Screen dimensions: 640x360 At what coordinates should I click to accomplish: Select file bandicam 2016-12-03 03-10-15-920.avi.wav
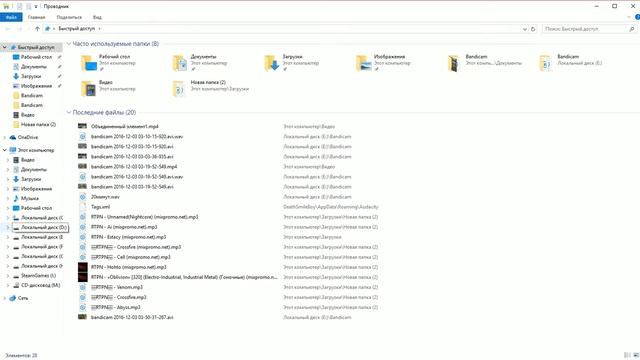(x=137, y=136)
